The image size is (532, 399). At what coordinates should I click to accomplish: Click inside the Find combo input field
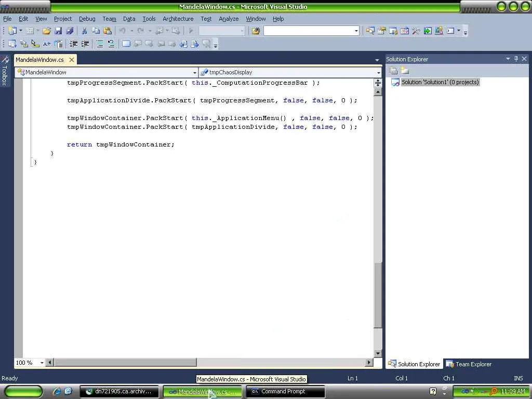point(309,31)
